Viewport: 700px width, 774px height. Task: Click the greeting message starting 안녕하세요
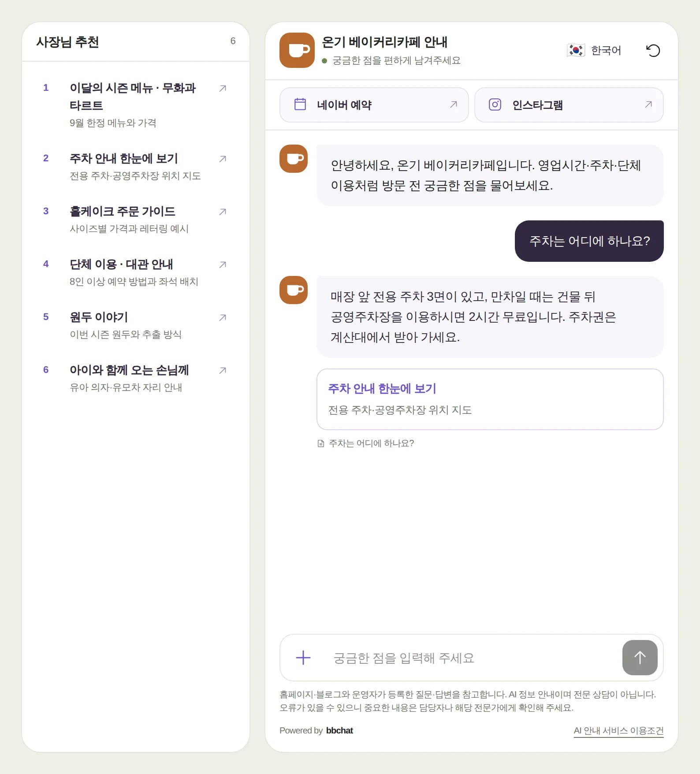(x=490, y=175)
